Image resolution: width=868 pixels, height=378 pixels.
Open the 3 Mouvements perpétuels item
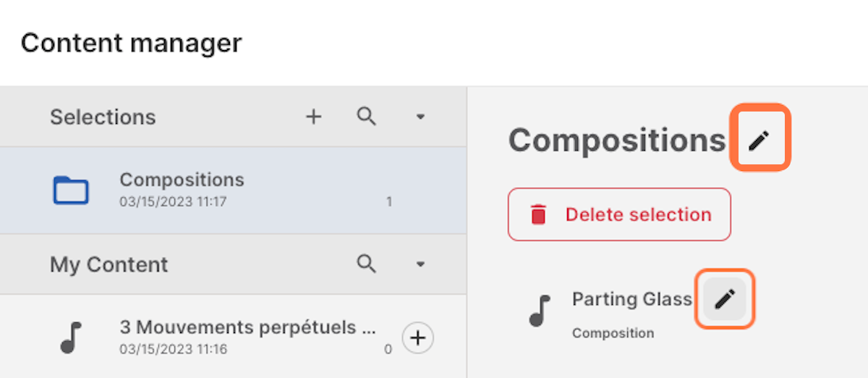(x=247, y=327)
